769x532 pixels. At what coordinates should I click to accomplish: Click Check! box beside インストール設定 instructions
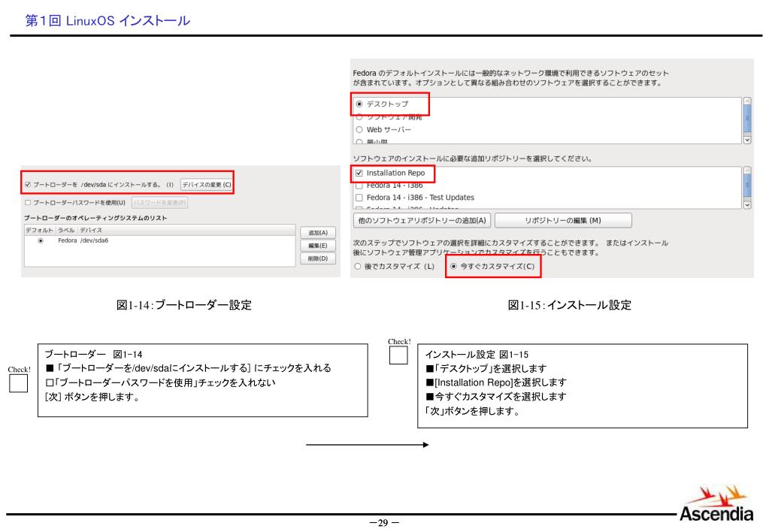point(398,355)
